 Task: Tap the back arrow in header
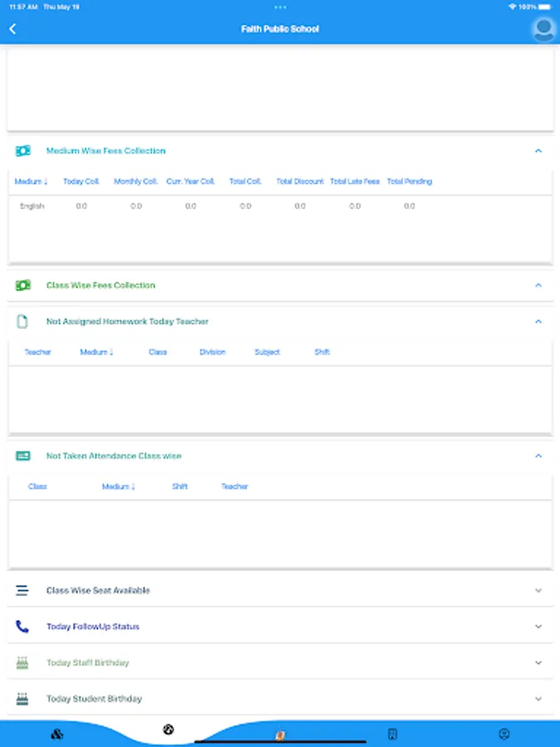(12, 29)
